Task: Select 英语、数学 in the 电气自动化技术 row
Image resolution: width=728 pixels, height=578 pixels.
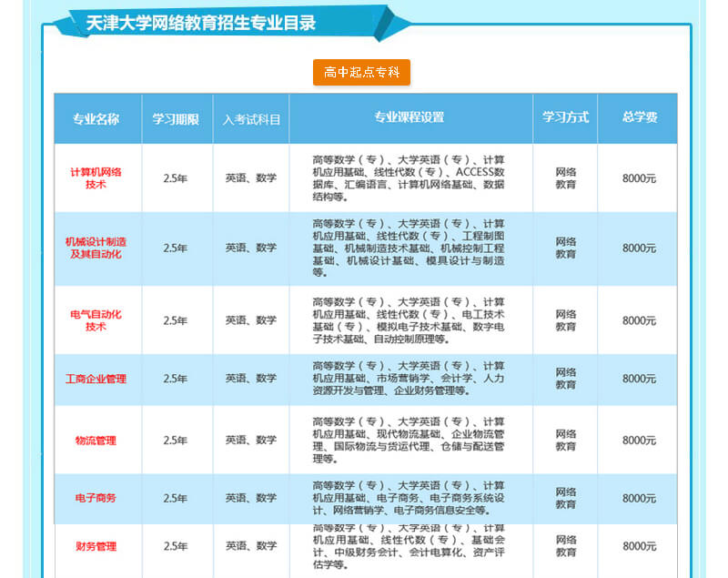Action: 251,319
